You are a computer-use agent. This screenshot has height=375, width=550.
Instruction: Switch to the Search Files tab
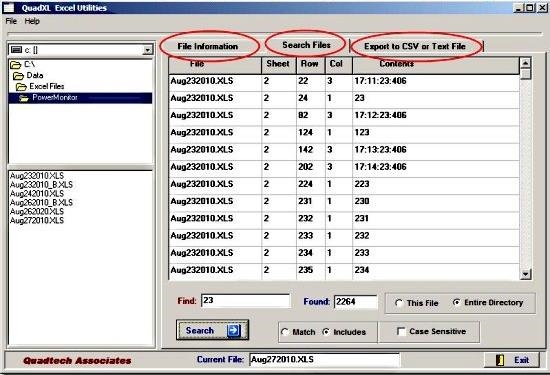tap(306, 45)
